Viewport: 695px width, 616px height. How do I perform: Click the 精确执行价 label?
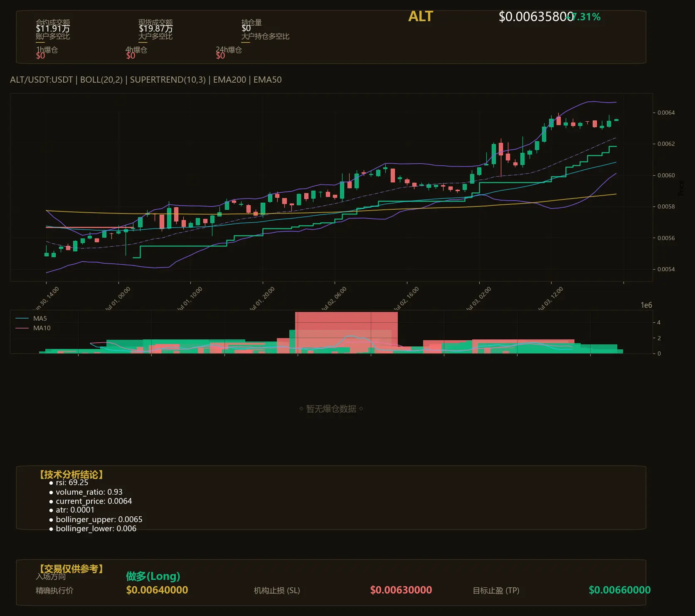54,591
